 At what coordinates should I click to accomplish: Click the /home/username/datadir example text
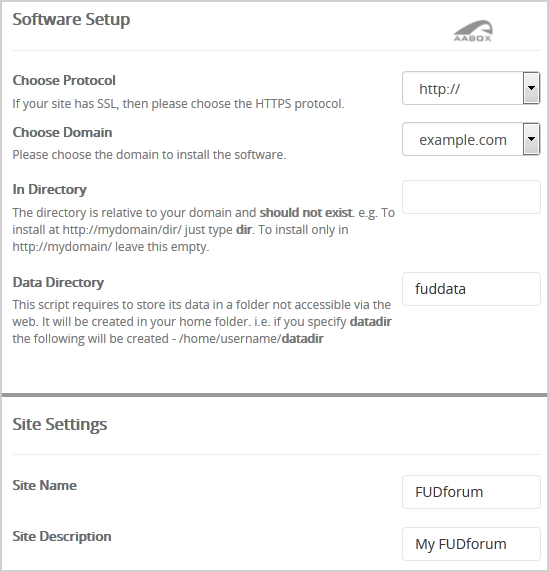(x=251, y=339)
